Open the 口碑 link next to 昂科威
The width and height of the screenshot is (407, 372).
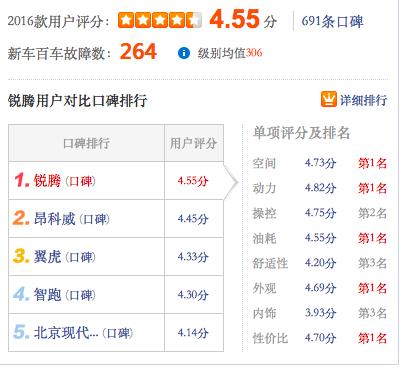pyautogui.click(x=94, y=219)
